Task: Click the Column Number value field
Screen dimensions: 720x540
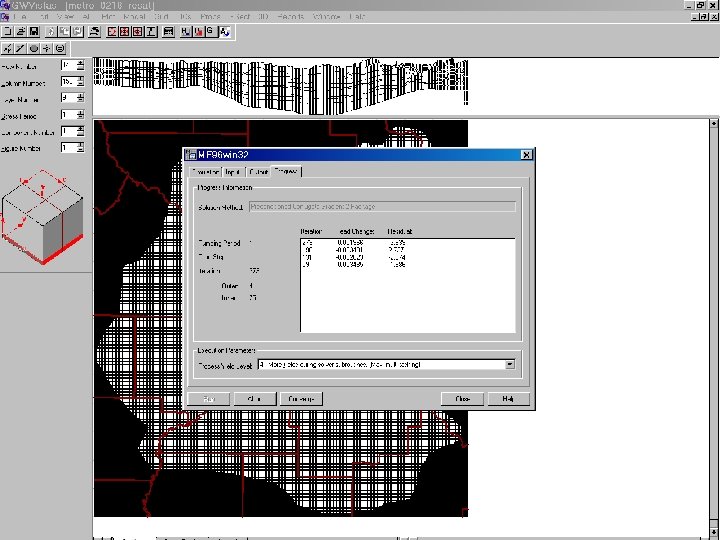Action: coord(68,82)
